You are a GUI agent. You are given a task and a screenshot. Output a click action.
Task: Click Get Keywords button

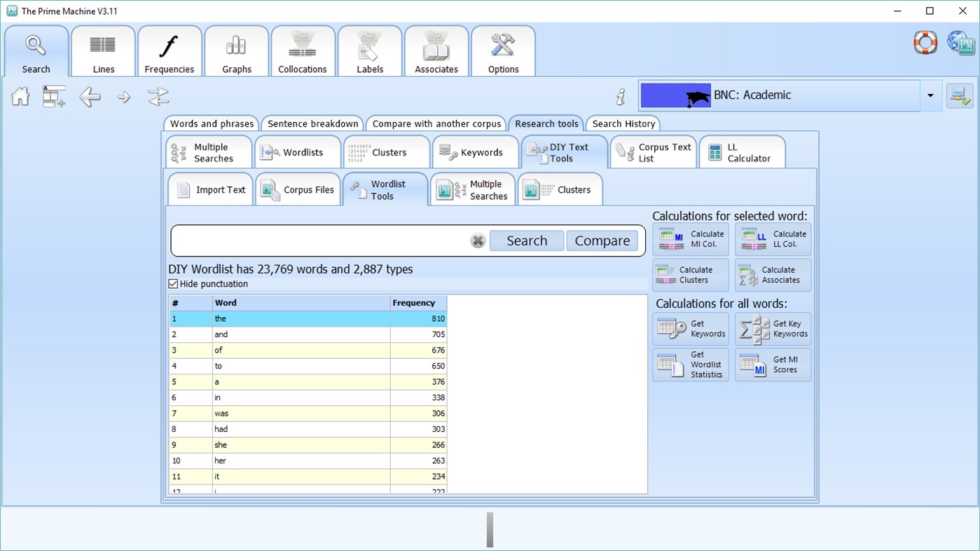coord(691,329)
